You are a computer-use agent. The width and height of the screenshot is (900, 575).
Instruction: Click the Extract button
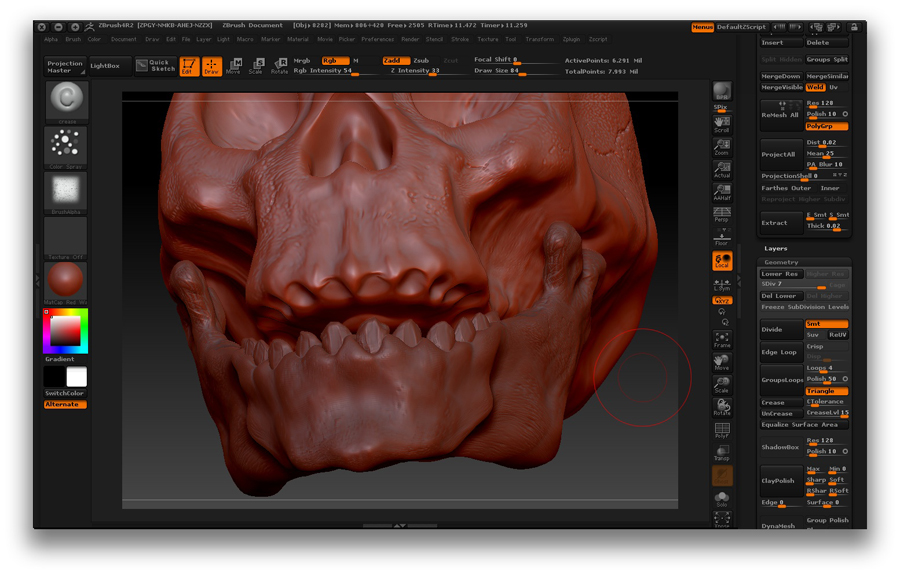(x=781, y=223)
